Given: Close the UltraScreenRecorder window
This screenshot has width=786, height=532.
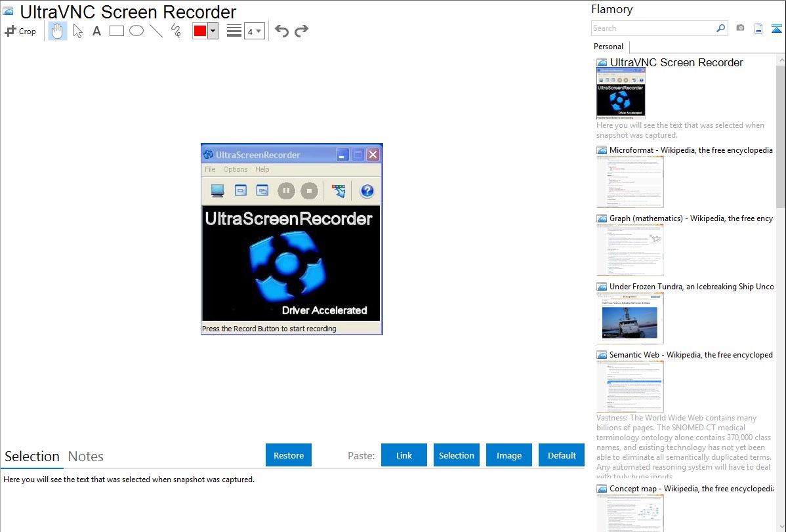Looking at the screenshot, I should tap(373, 155).
